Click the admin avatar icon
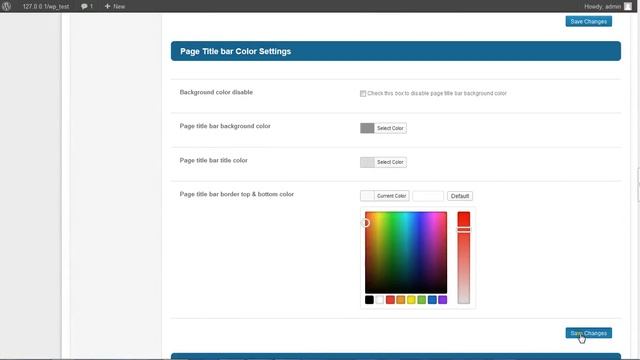Screen dimensions: 640x360 click(x=628, y=6)
